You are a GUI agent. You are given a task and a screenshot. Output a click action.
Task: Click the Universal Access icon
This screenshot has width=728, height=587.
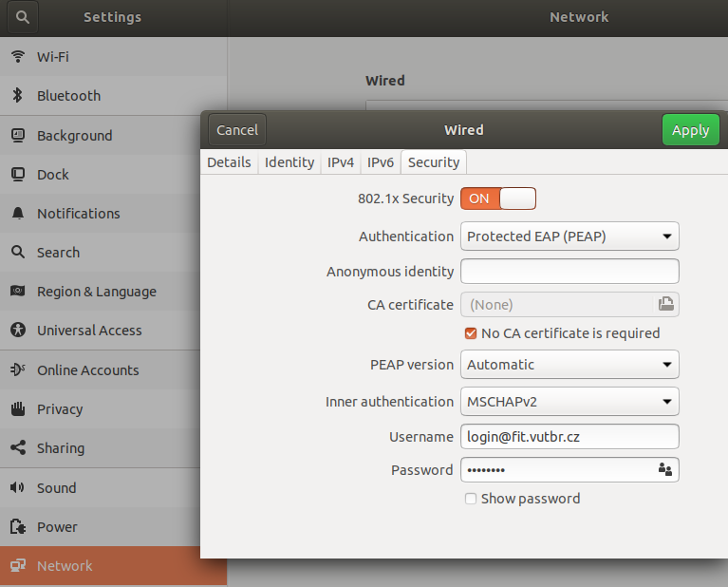(x=18, y=330)
